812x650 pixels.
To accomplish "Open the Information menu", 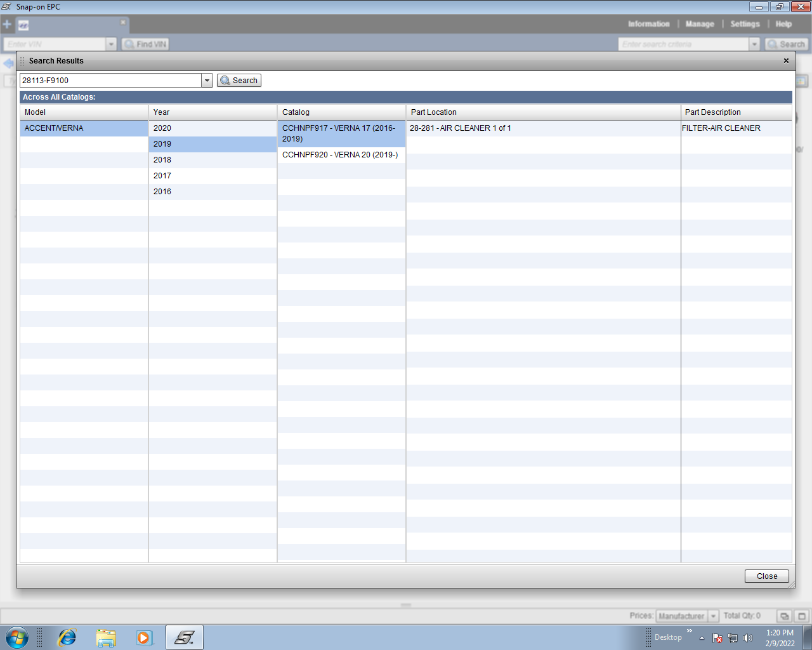I will coord(648,24).
